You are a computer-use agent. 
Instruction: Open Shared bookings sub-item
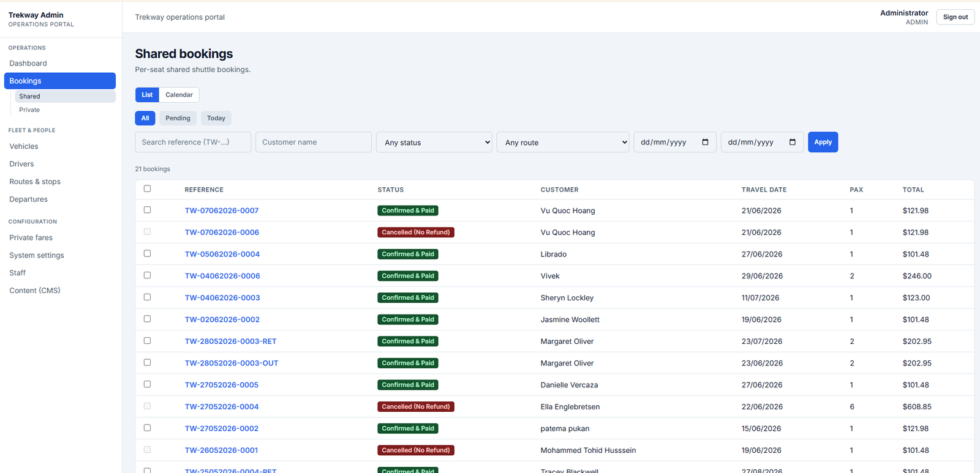(65, 96)
